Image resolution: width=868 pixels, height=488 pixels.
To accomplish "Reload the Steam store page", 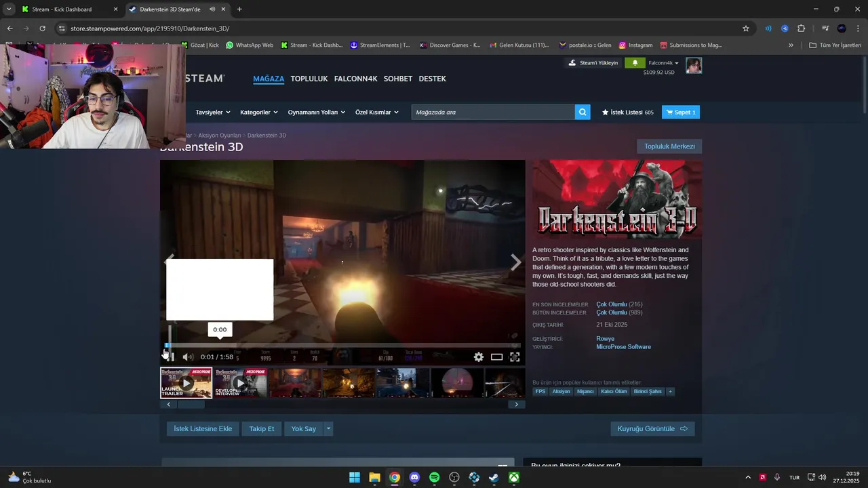I will click(x=42, y=28).
